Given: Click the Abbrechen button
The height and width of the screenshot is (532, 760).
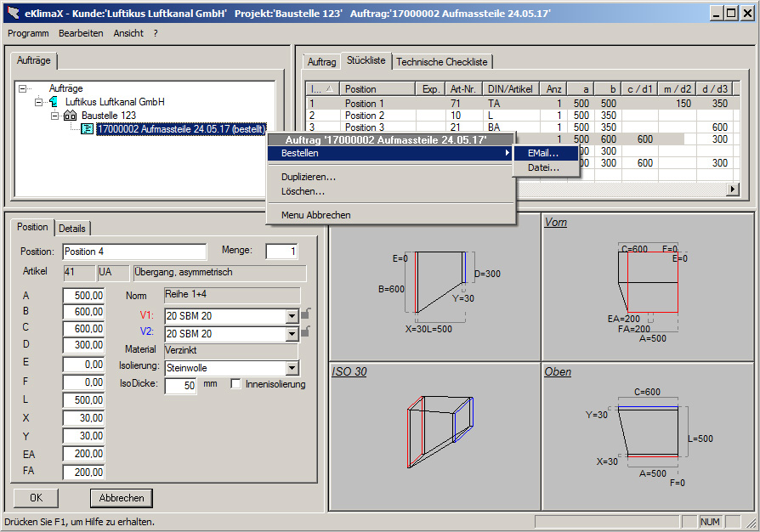Looking at the screenshot, I should click(121, 498).
